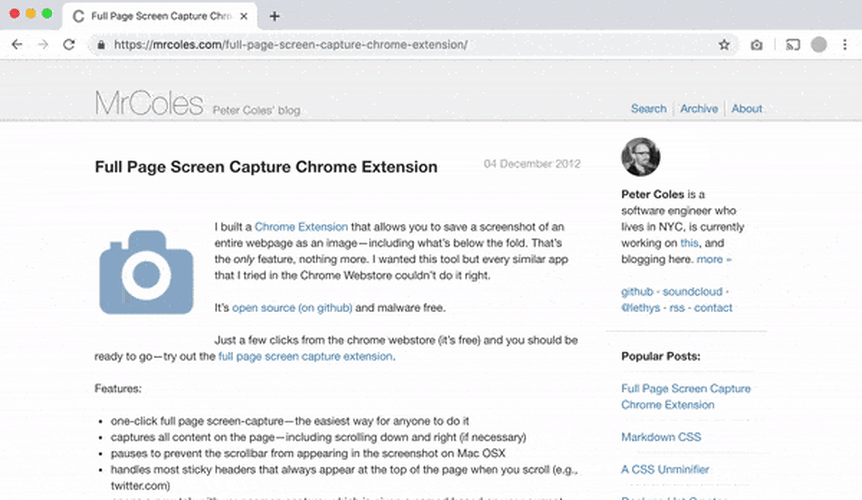The height and width of the screenshot is (500, 862).
Task: Open a new tab with the plus button
Action: (x=274, y=16)
